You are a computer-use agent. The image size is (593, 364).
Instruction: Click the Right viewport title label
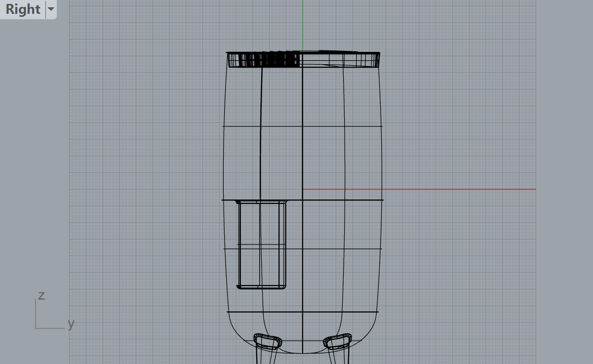pos(23,9)
